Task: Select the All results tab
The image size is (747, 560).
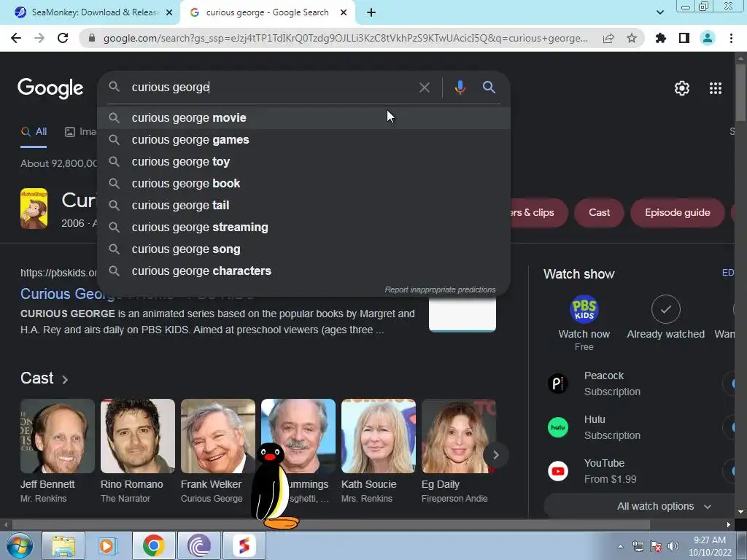Action: tap(34, 132)
